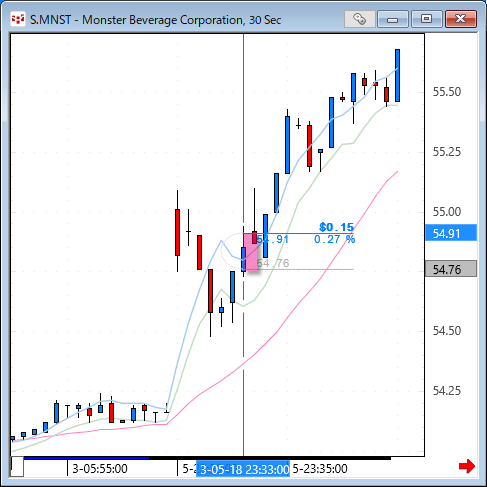This screenshot has height=487, width=487.
Task: Click the red arrow at bottom right
Action: (467, 466)
